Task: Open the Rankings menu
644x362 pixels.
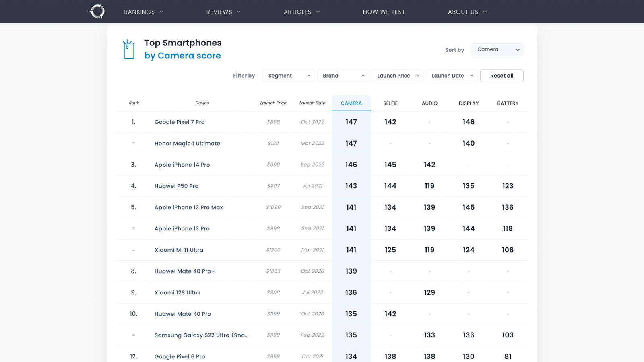Action: coord(144,12)
